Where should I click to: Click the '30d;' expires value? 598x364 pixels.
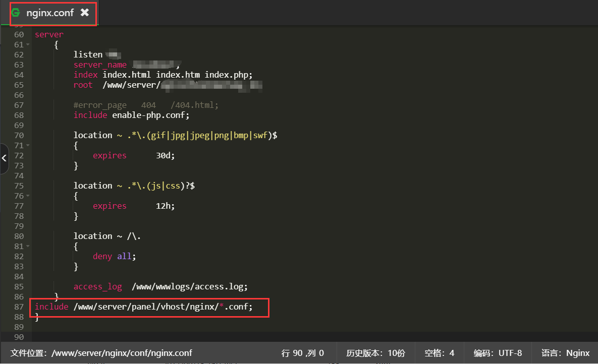(x=165, y=155)
